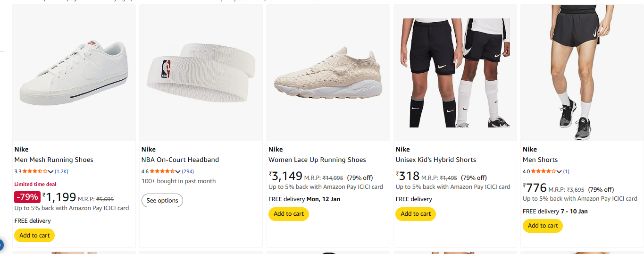Click See options for the headband

click(162, 201)
